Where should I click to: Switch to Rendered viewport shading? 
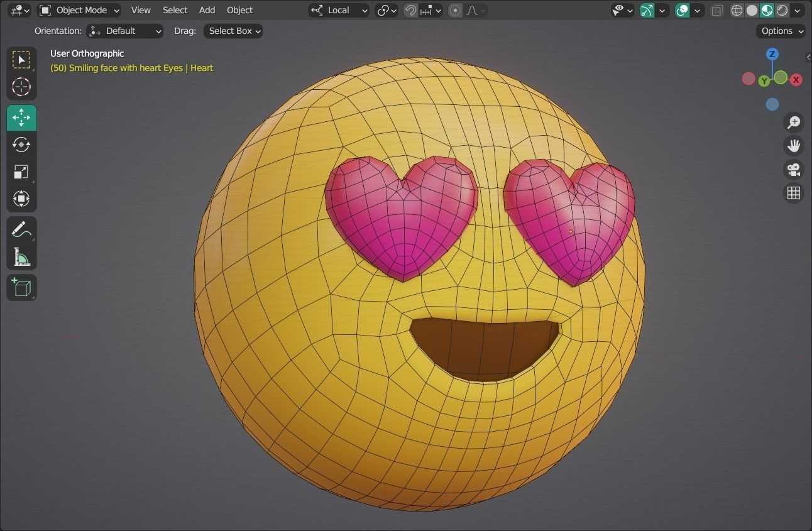tap(782, 10)
